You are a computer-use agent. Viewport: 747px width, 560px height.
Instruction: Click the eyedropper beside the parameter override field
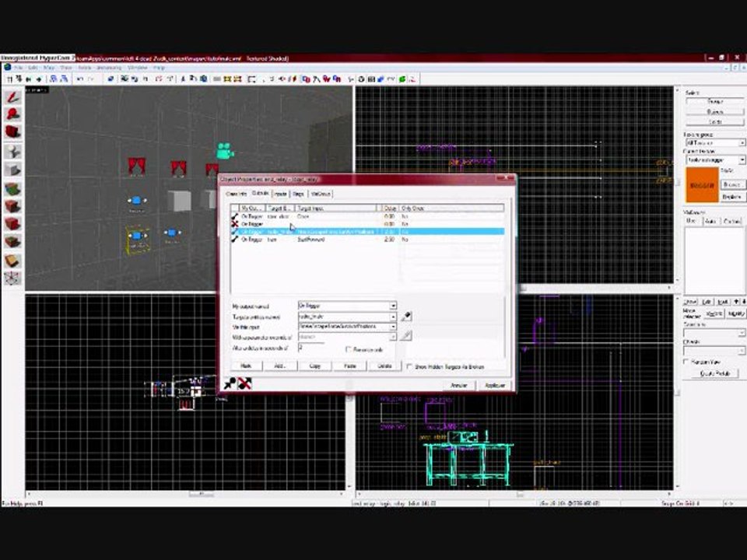click(406, 336)
